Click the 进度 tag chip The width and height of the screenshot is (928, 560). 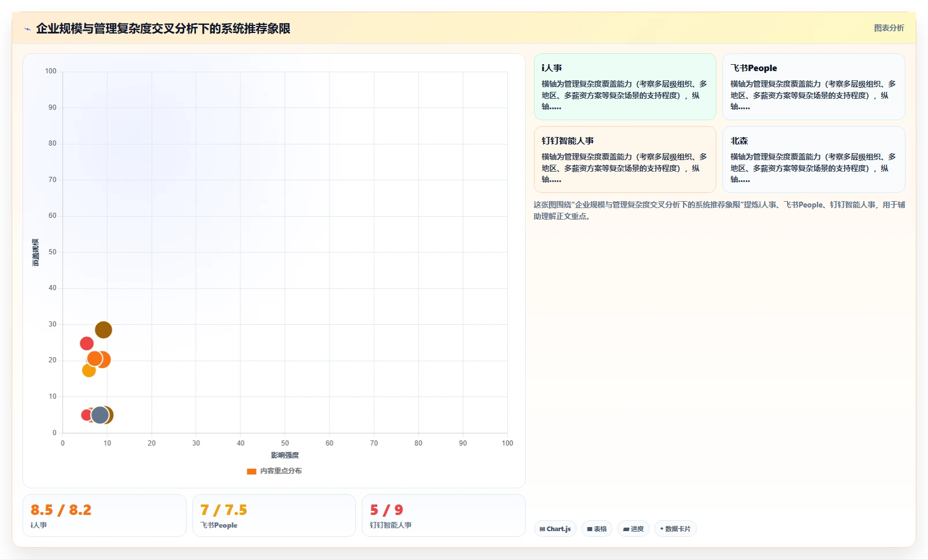[x=633, y=529]
